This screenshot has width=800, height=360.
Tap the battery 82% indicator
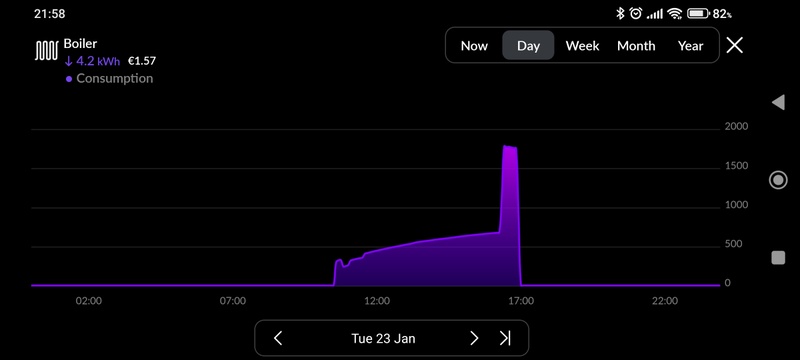click(709, 14)
